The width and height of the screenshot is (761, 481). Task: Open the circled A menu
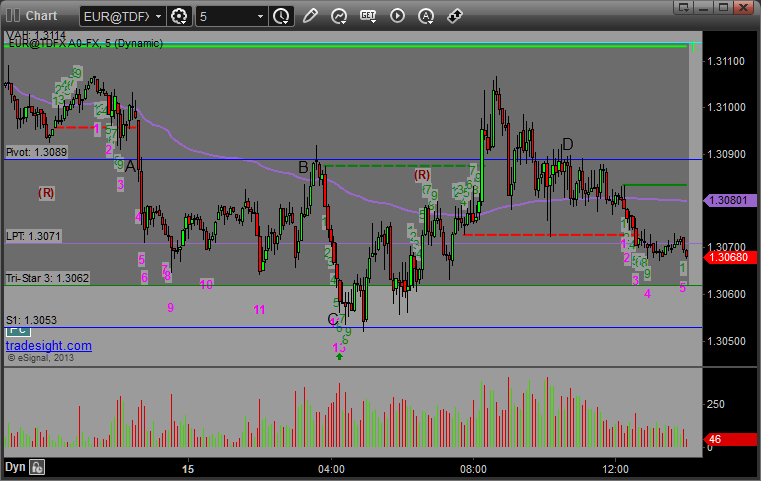(426, 16)
